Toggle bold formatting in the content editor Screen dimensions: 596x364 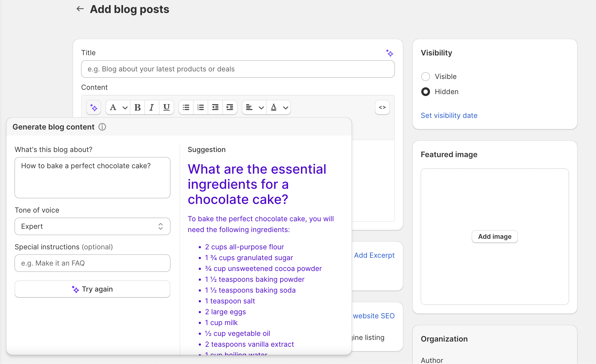pos(137,107)
